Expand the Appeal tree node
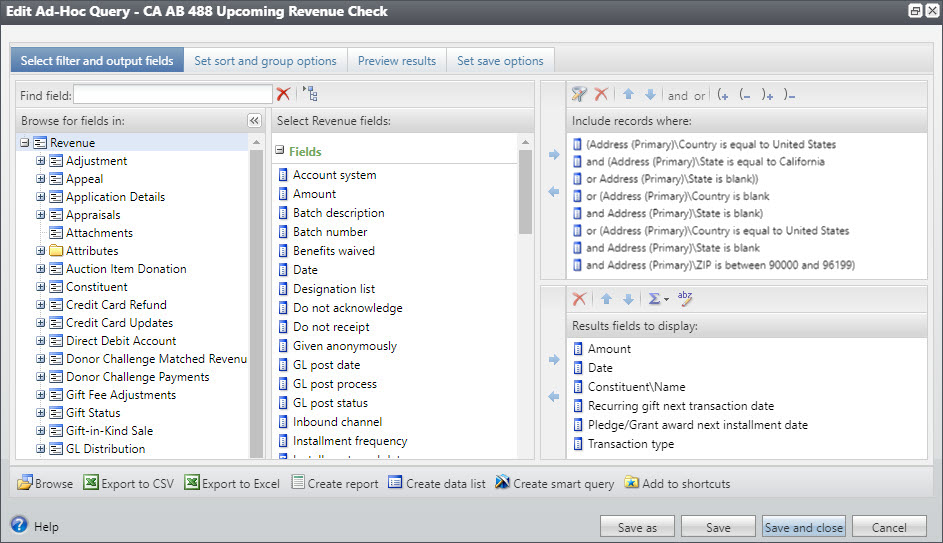Image resolution: width=943 pixels, height=543 pixels. click(x=40, y=179)
